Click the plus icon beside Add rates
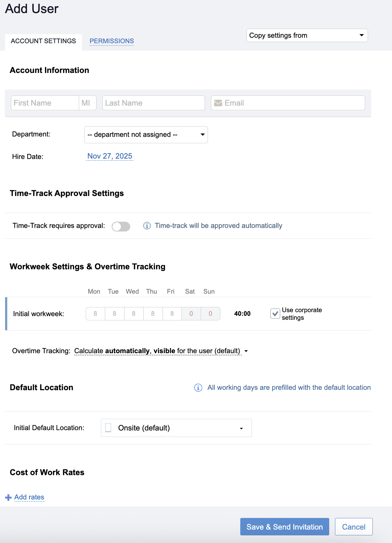Screen dimensions: 392x543 (8, 497)
